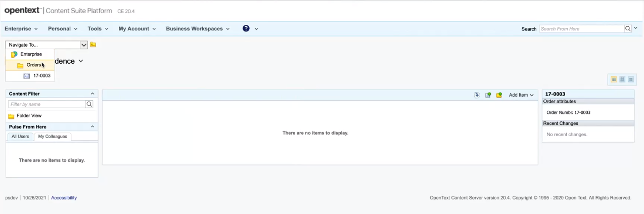Switch to small icon view
The width and height of the screenshot is (644, 214).
[631, 79]
